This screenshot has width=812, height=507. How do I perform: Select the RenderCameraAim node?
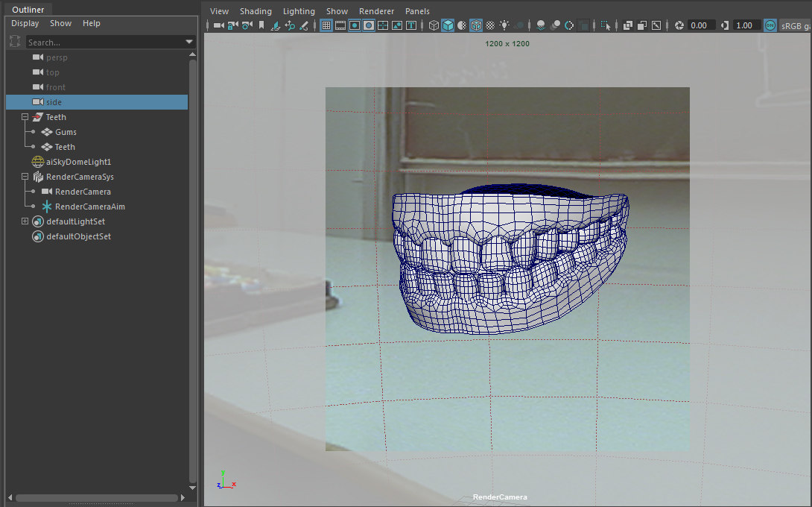point(89,207)
